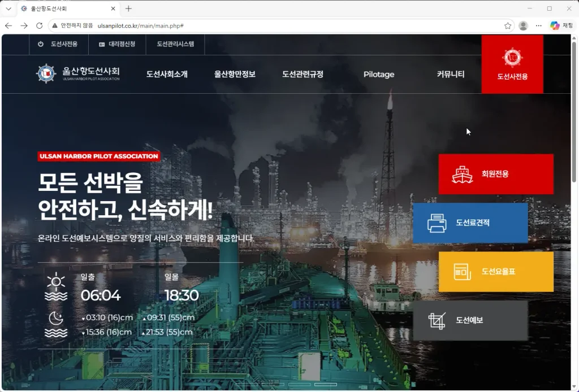Screen dimensions: 579x392
Task: Click the ID card icon beside 대리점신청
Action: tap(102, 44)
